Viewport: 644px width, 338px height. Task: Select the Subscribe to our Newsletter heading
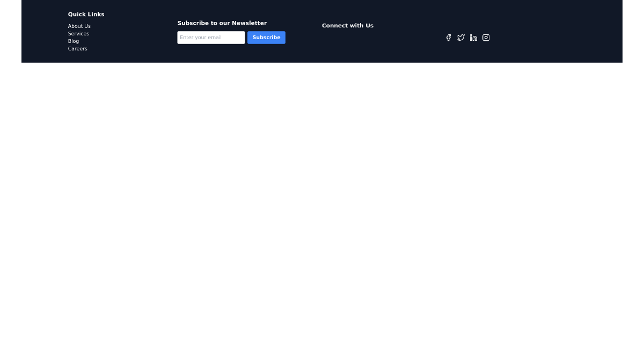222,23
